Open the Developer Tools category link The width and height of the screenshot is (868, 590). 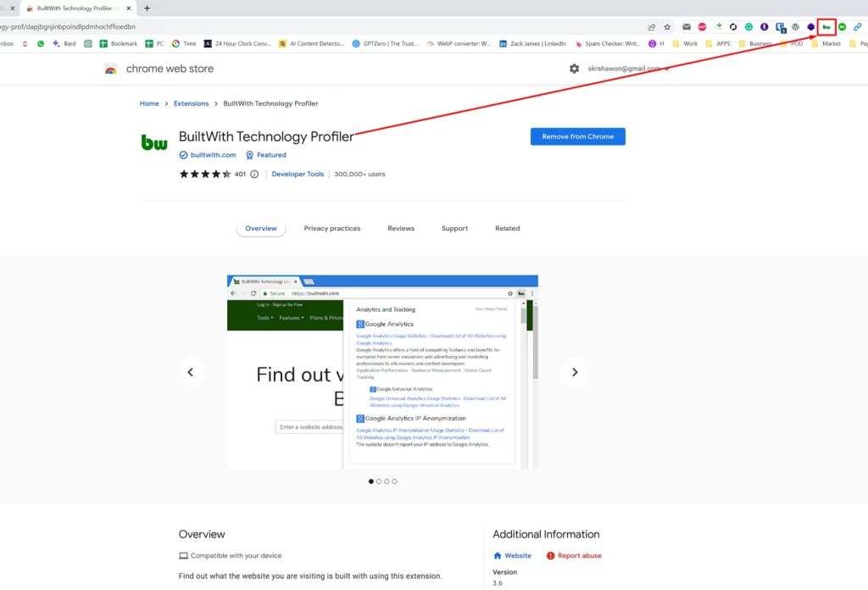pos(298,174)
